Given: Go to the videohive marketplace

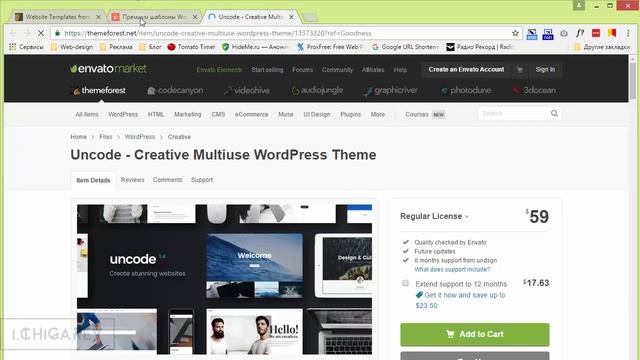Looking at the screenshot, I should (247, 90).
